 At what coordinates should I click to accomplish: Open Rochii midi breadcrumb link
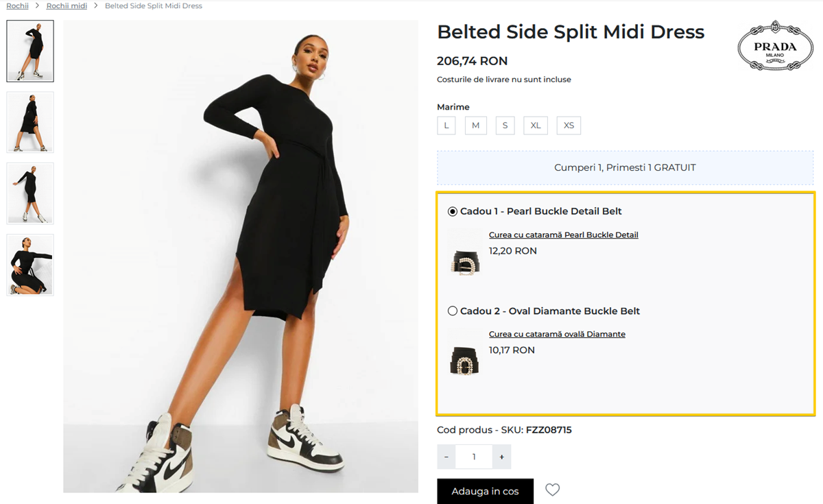67,6
